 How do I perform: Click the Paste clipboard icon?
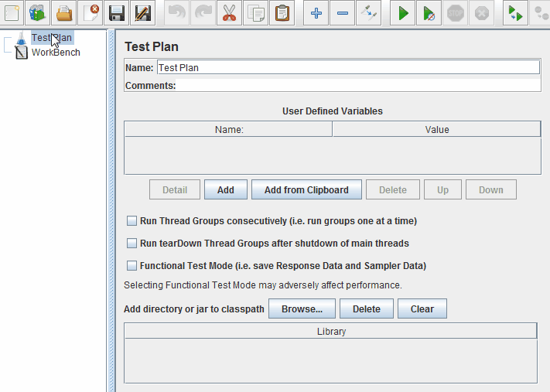point(283,13)
